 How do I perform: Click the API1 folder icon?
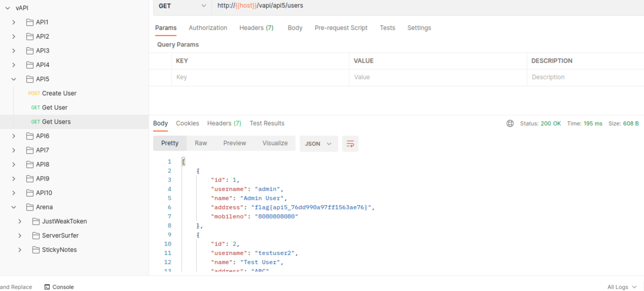(30, 22)
